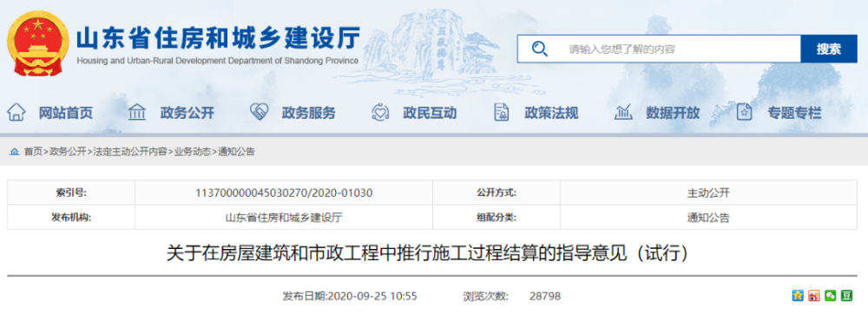Share to QZone via star icon
The width and height of the screenshot is (868, 314).
click(797, 295)
